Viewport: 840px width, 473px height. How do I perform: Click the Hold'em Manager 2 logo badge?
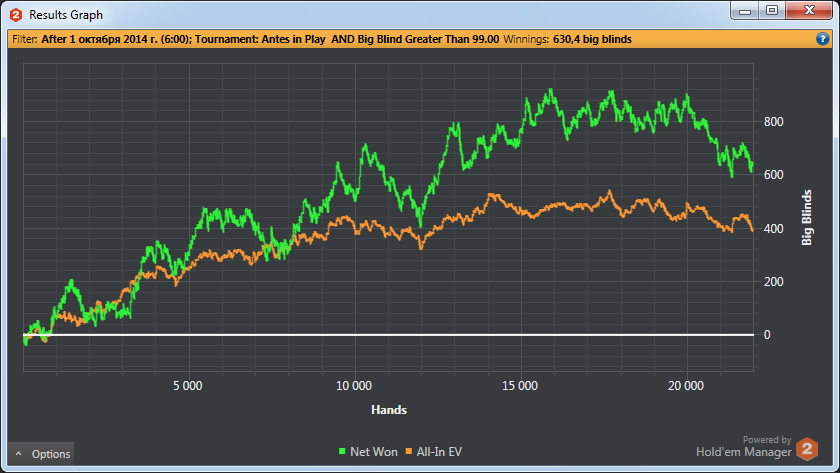[x=806, y=448]
